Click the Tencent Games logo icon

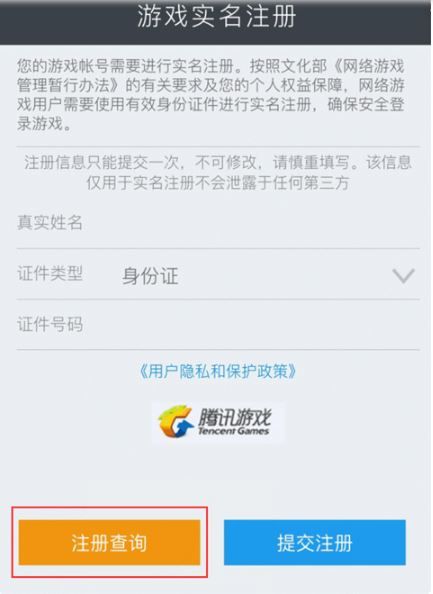point(218,422)
